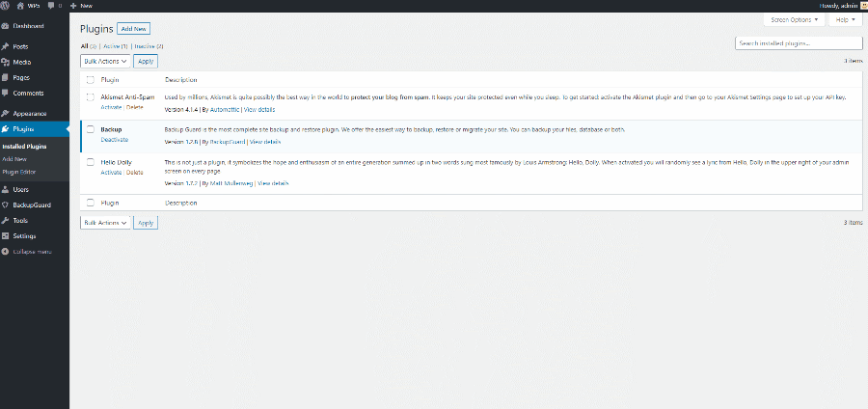Open the top Bulk Actions dropdown
This screenshot has height=409, width=868.
pyautogui.click(x=106, y=61)
